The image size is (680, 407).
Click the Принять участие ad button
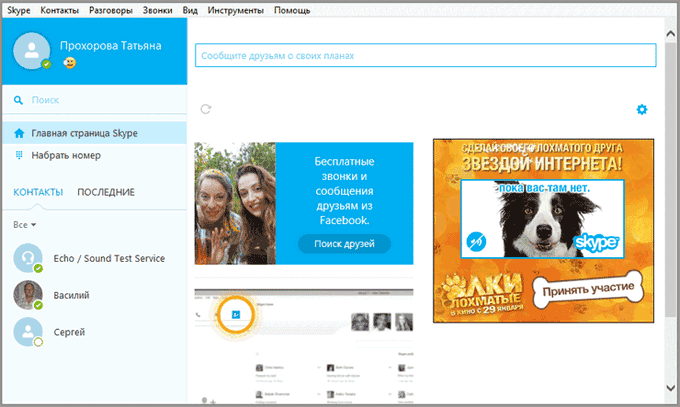(588, 290)
